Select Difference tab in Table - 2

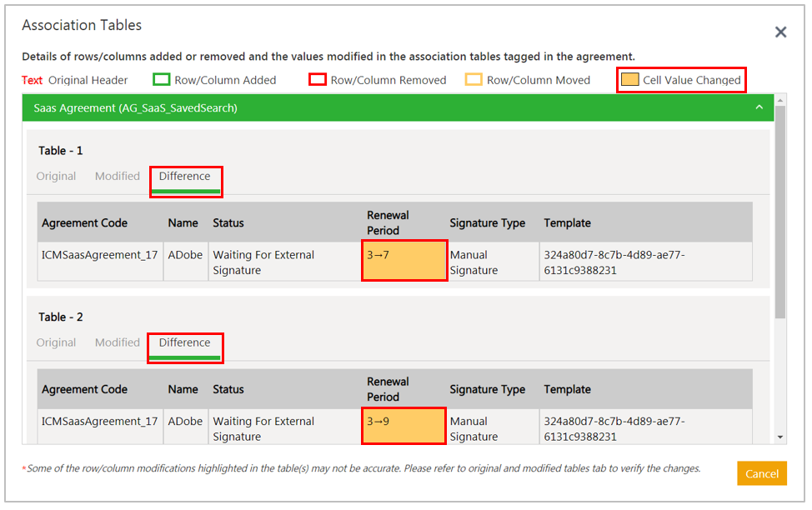(185, 342)
